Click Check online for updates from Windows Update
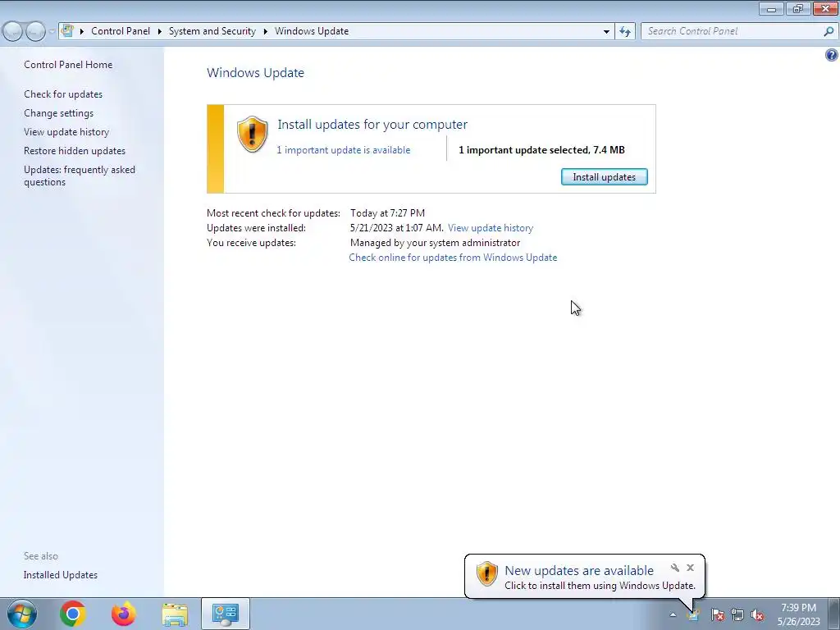Screen dimensions: 840x630 tap(453, 257)
